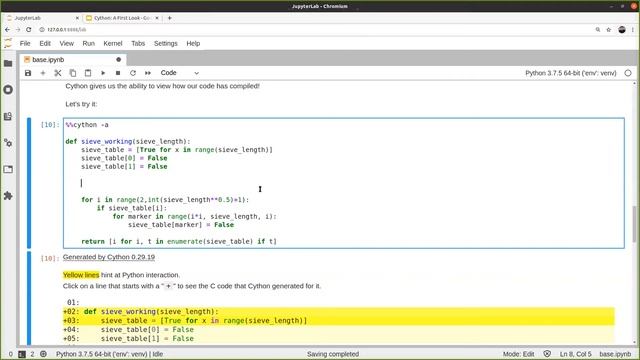This screenshot has height=360, width=640.
Task: Open the Extension Manager puzzle icon
Action: (x=8, y=196)
